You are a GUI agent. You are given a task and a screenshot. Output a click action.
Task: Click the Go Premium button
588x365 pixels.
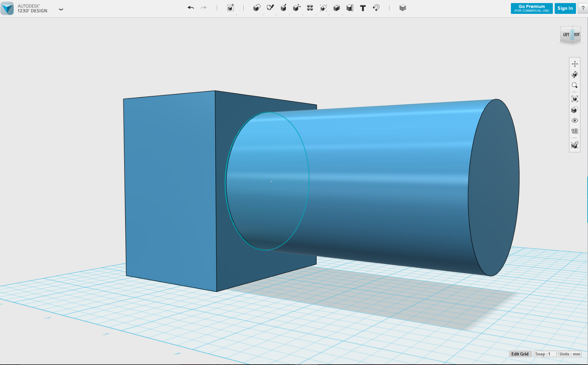point(532,8)
